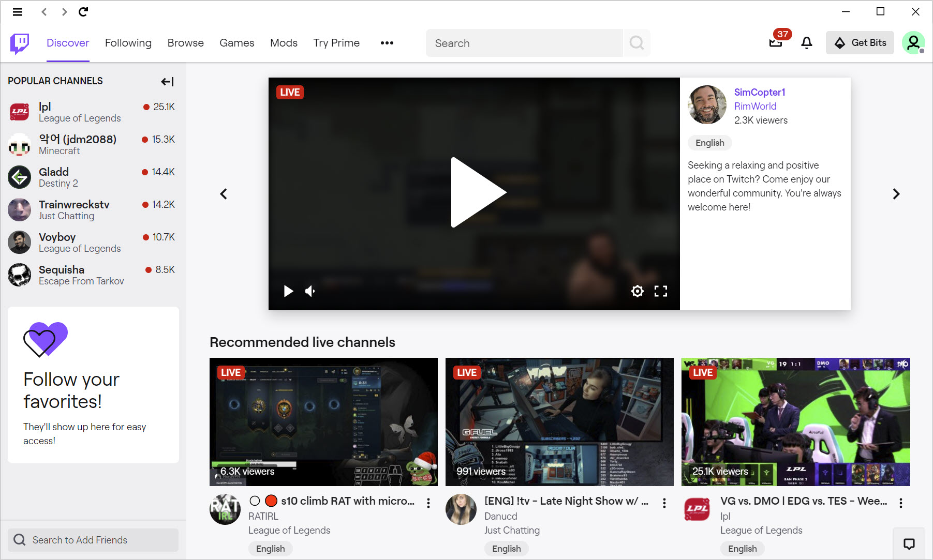Open the notifications bell

coord(807,43)
